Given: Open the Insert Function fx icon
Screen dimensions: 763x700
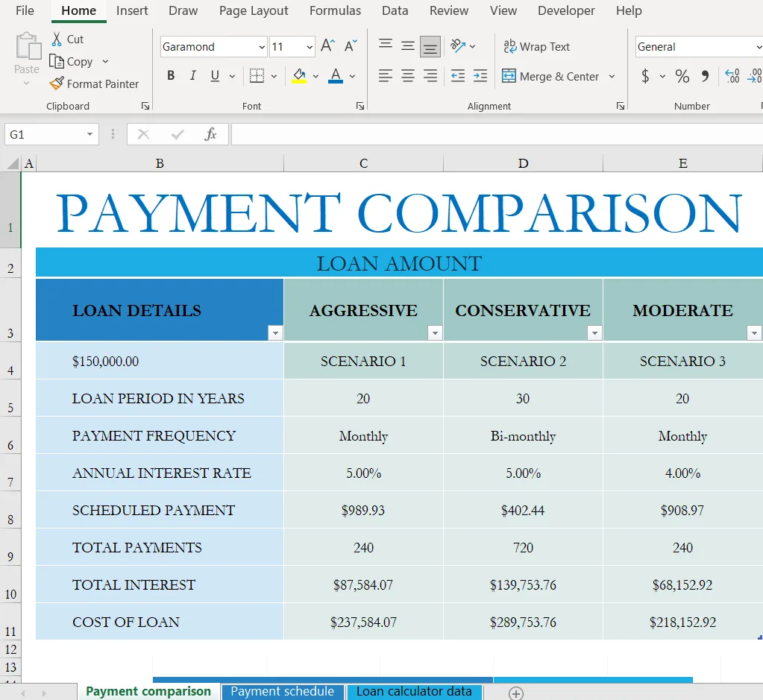Looking at the screenshot, I should point(210,134).
